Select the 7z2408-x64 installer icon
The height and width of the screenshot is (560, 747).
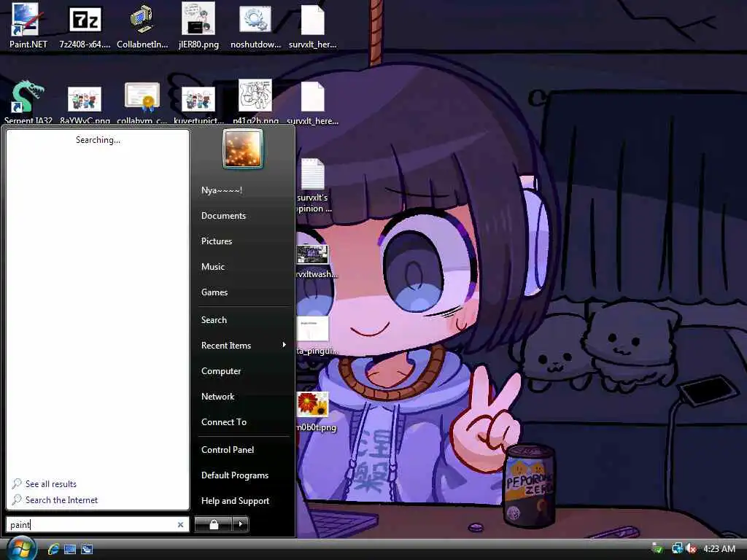pos(85,26)
